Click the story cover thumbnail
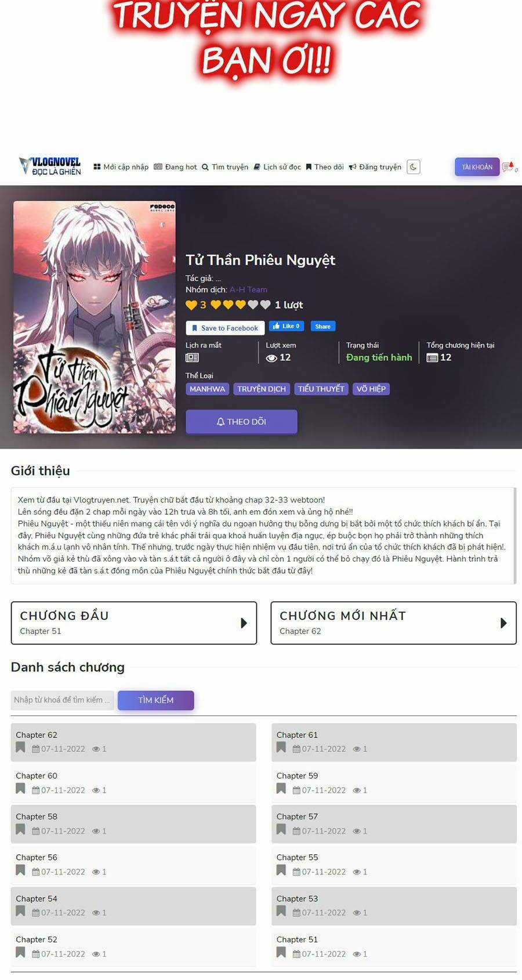The width and height of the screenshot is (522, 980). tap(95, 317)
